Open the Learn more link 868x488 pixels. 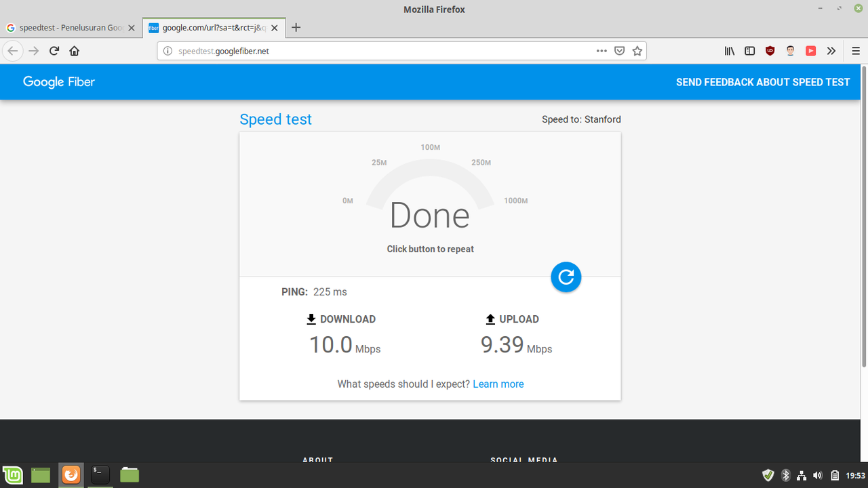pos(498,384)
